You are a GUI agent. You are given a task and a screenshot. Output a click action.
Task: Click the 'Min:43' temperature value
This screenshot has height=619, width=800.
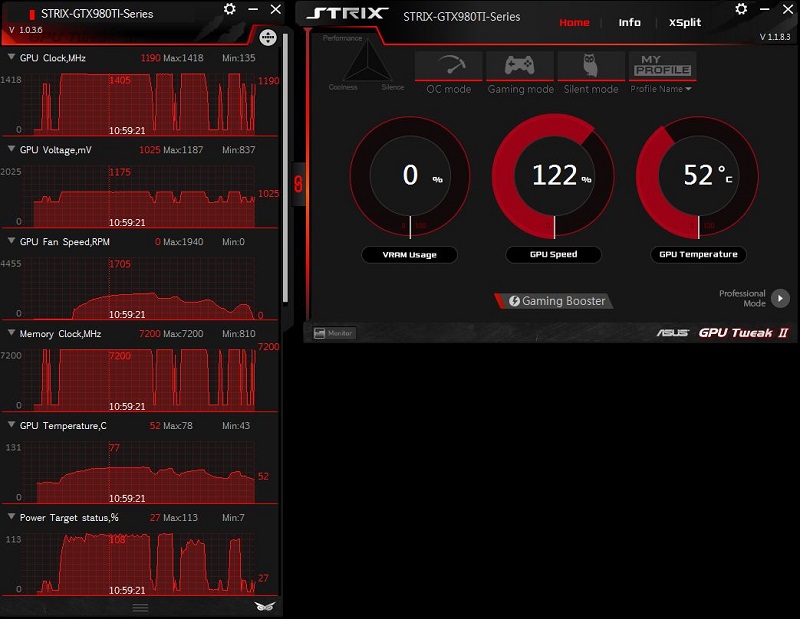236,426
